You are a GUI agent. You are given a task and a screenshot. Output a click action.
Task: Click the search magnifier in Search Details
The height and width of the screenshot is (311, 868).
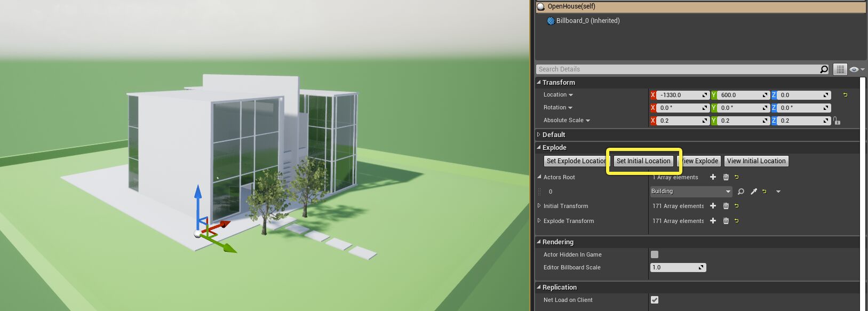click(x=824, y=69)
